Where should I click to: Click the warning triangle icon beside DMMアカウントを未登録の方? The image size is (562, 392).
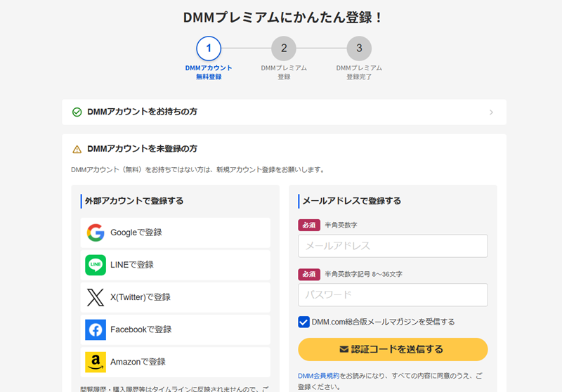pos(77,149)
